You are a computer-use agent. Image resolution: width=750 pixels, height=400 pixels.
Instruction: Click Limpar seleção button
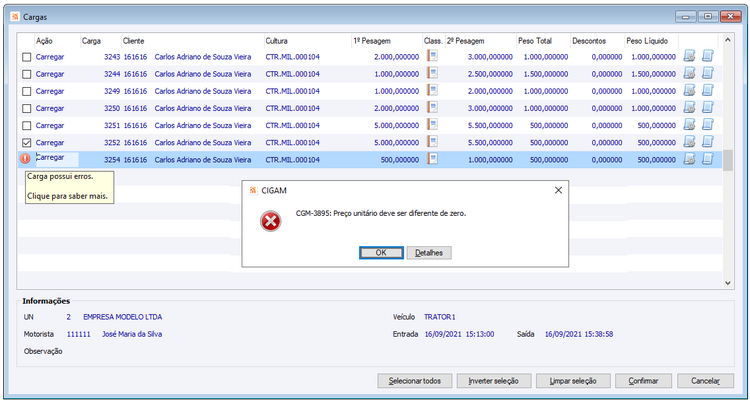pyautogui.click(x=573, y=381)
